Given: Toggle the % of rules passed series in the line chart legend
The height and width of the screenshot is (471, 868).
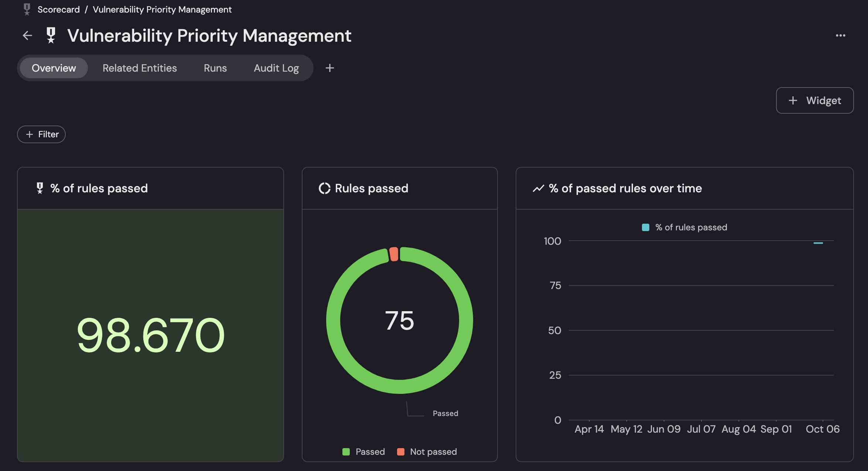Looking at the screenshot, I should point(684,227).
